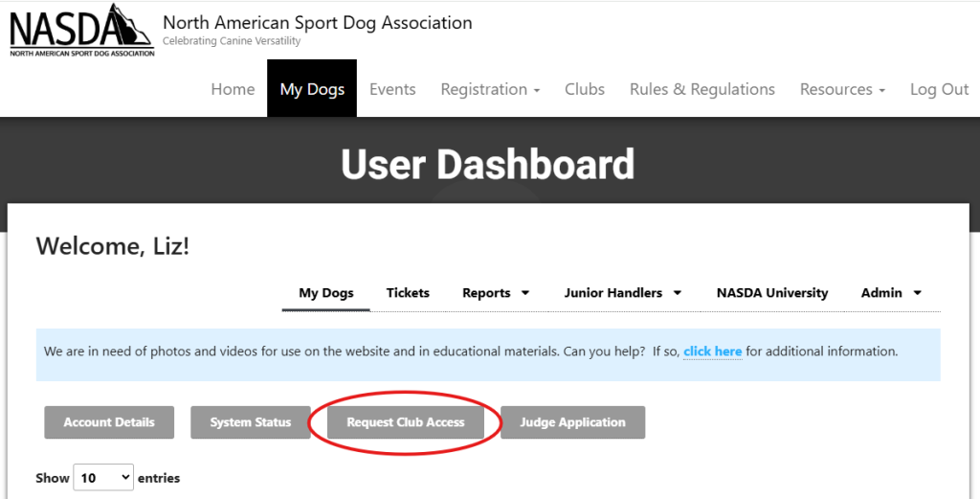The height and width of the screenshot is (499, 980).
Task: Go to the Events page
Action: click(392, 89)
